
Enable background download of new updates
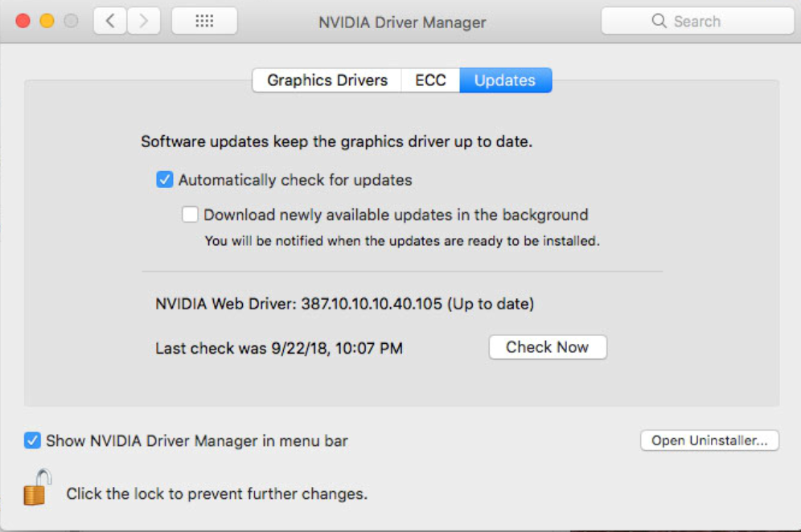(190, 215)
